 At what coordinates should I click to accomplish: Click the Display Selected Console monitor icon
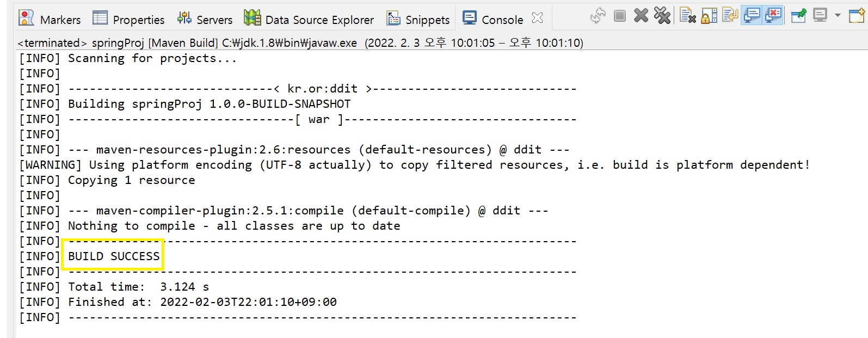coord(820,16)
